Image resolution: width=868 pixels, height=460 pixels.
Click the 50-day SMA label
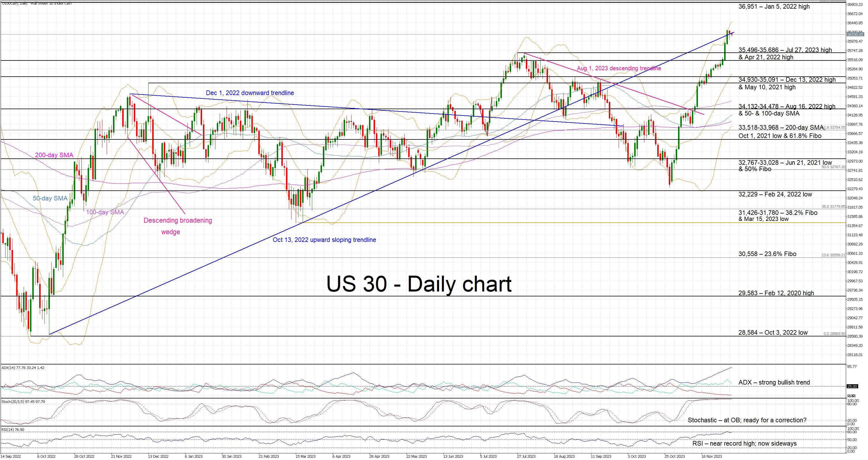coord(50,198)
